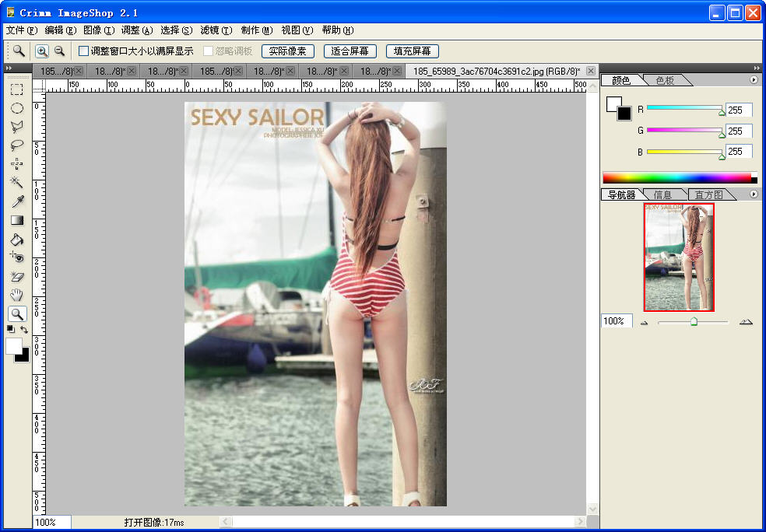Expand the toolbox using the double-arrow header
The height and width of the screenshot is (532, 766).
pyautogui.click(x=9, y=69)
